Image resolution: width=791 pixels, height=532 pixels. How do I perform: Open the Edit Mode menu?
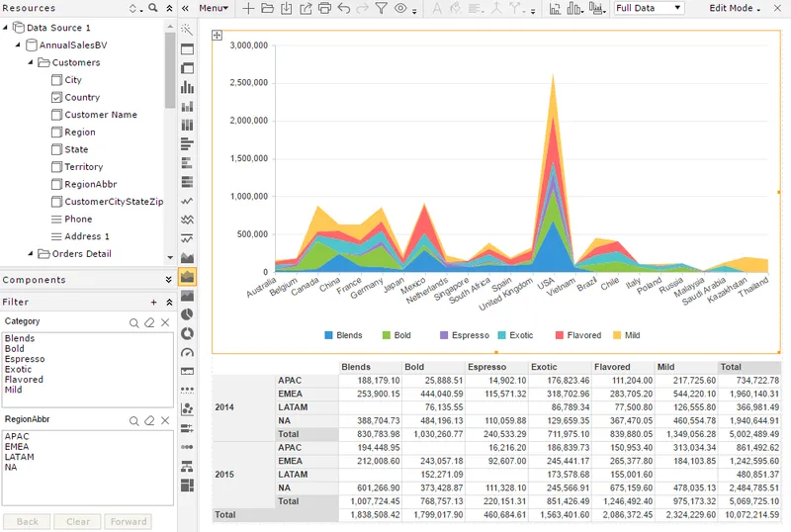734,8
